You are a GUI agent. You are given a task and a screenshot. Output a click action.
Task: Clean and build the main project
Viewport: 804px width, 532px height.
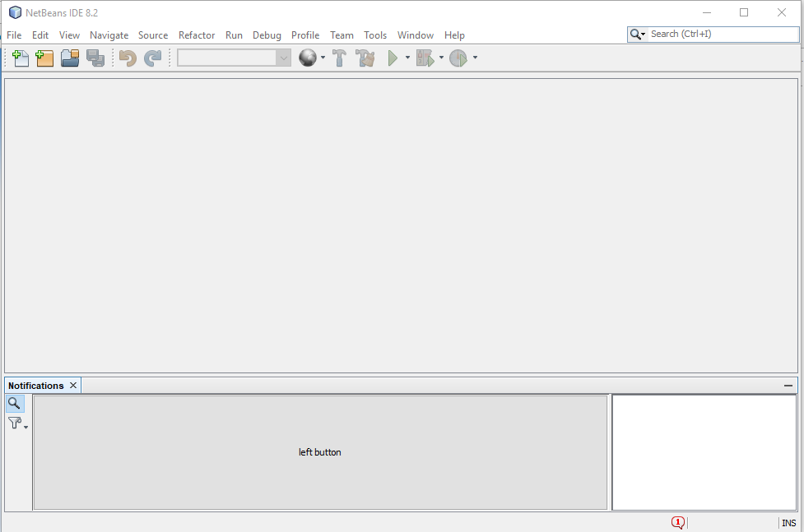pyautogui.click(x=365, y=58)
